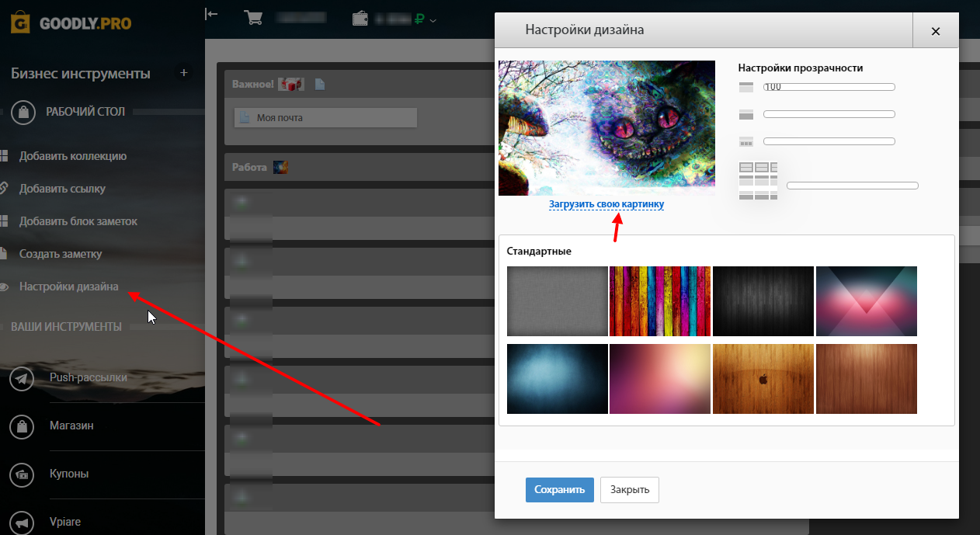
Task: Choose Добавить ссылку in the sidebar
Action: pyautogui.click(x=62, y=189)
